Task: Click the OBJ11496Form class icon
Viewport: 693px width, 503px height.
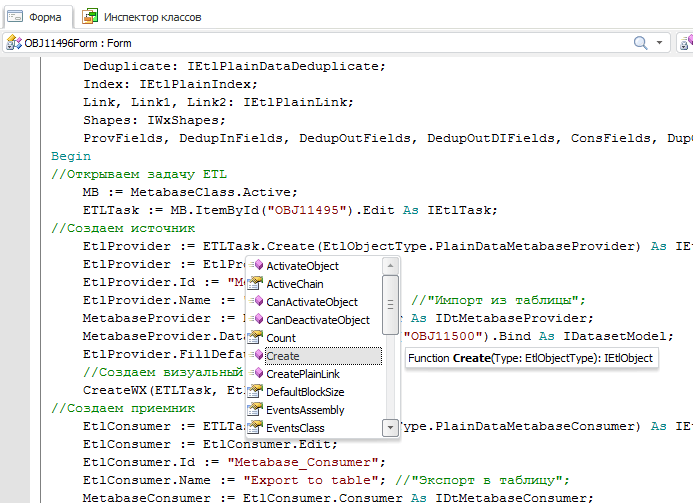Action: point(13,43)
